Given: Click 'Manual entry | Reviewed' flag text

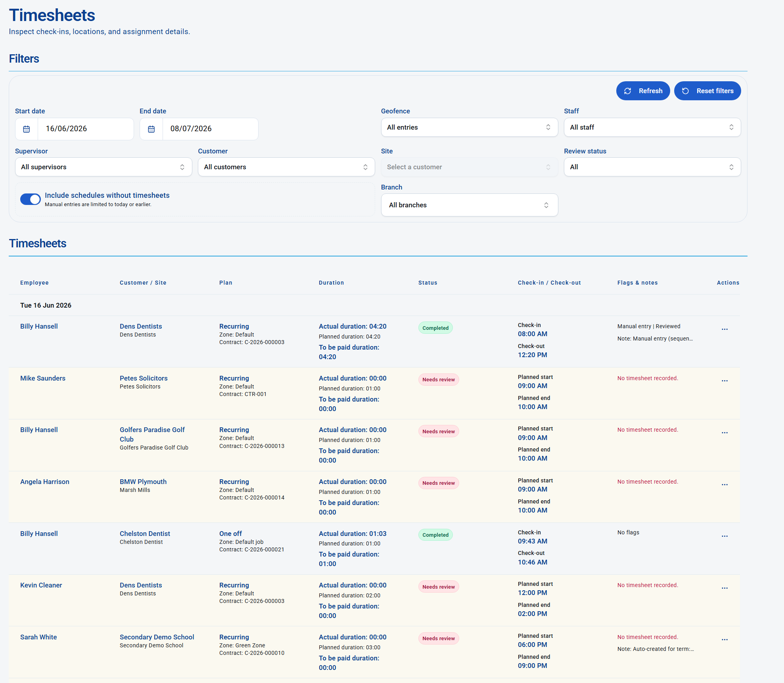Looking at the screenshot, I should click(x=649, y=326).
